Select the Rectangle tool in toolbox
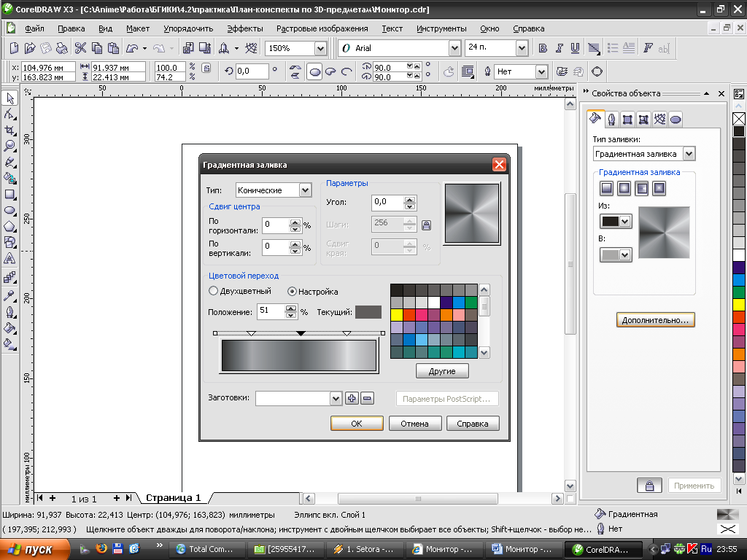The width and height of the screenshot is (747, 560). (10, 194)
